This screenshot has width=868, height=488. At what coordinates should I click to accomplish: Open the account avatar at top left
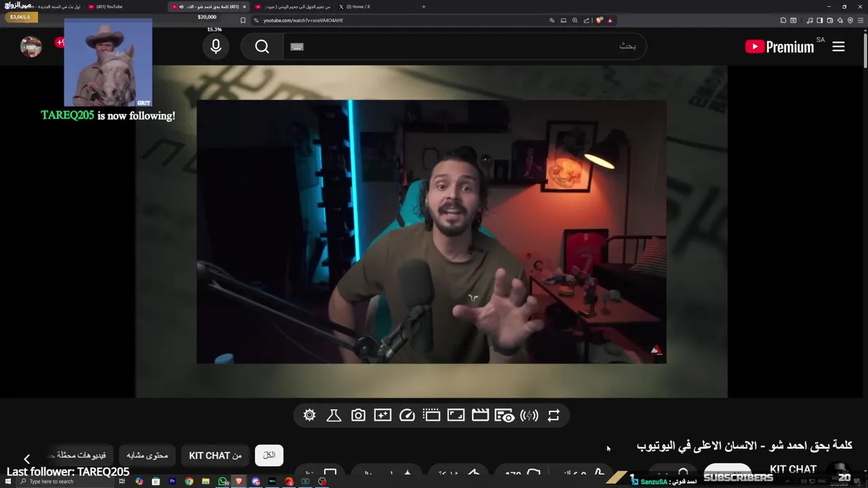[31, 46]
